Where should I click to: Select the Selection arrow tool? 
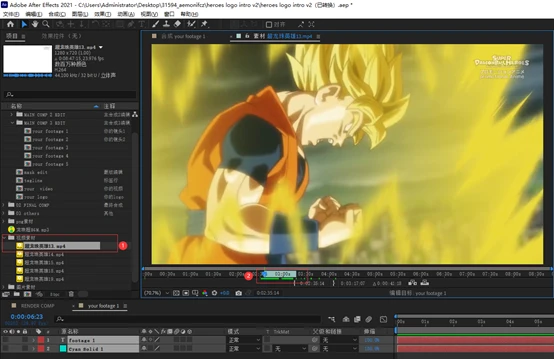coord(24,24)
